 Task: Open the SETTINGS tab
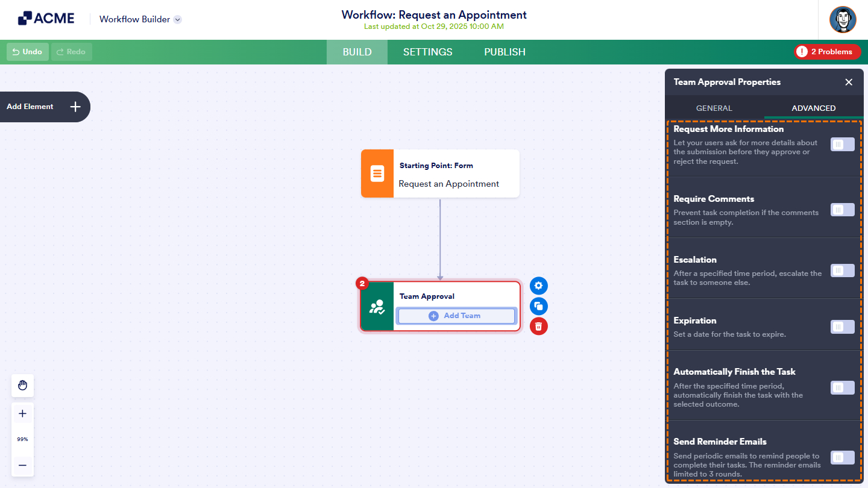(428, 52)
